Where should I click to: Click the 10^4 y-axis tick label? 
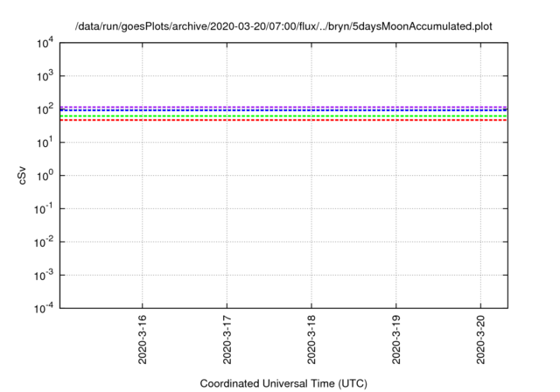(45, 43)
